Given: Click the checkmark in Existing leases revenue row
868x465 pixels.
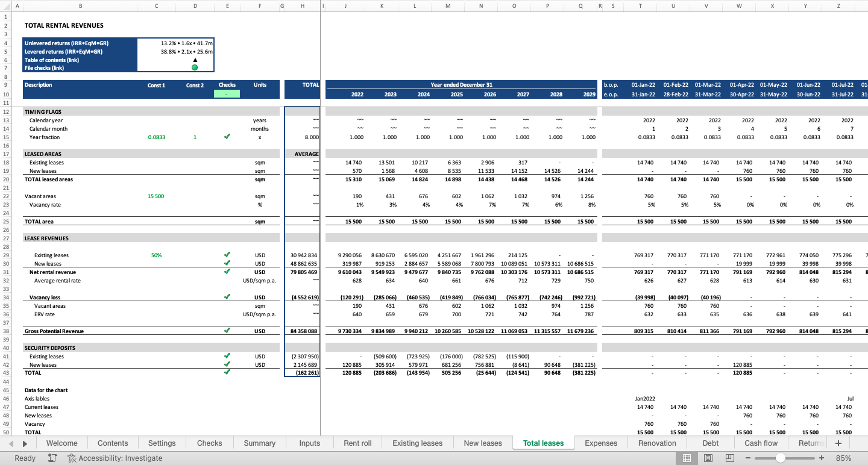Looking at the screenshot, I should coord(227,255).
